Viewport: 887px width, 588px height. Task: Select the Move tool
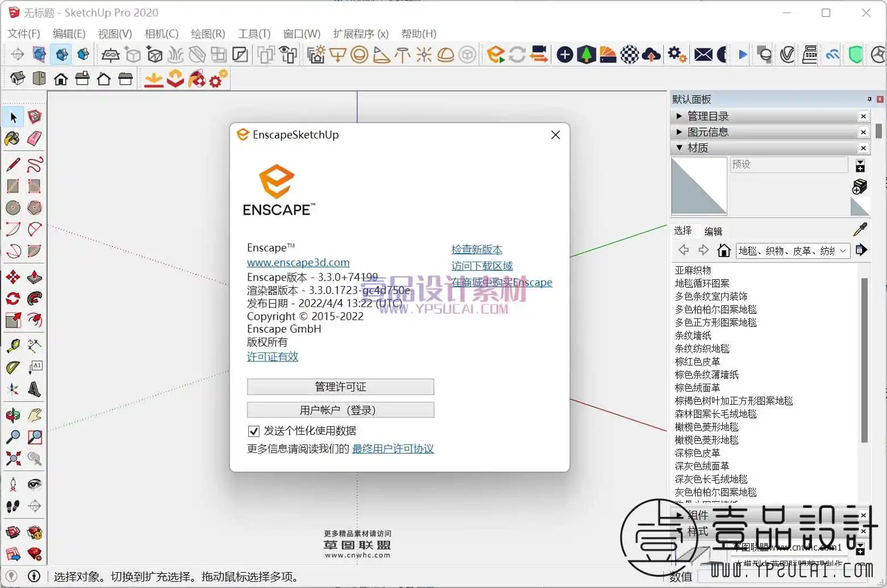pos(13,277)
